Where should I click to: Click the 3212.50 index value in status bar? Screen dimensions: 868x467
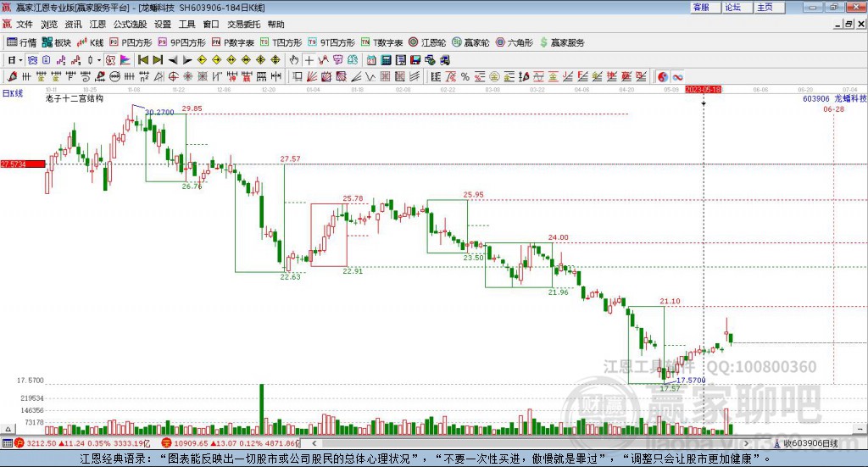pos(41,443)
